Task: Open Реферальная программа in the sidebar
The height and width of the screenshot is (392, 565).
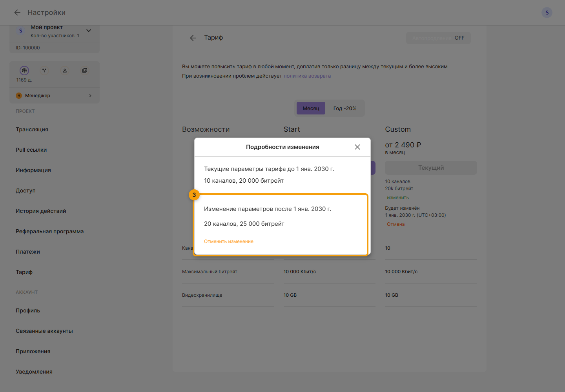Action: pyautogui.click(x=50, y=231)
